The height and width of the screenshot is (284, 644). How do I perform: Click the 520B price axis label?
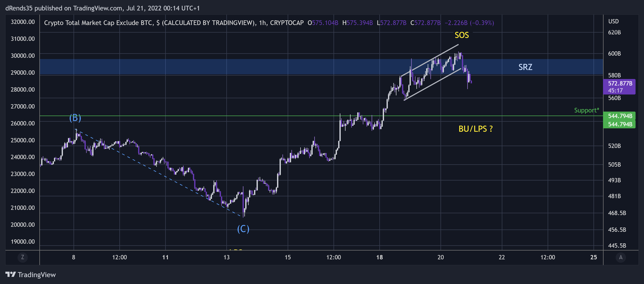pos(614,146)
